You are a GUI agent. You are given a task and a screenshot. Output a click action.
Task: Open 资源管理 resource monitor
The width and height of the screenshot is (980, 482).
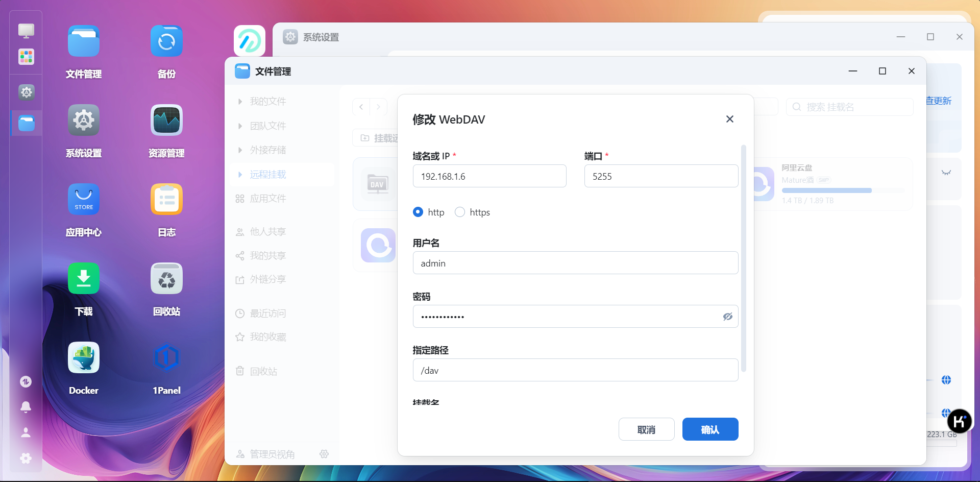coord(166,120)
